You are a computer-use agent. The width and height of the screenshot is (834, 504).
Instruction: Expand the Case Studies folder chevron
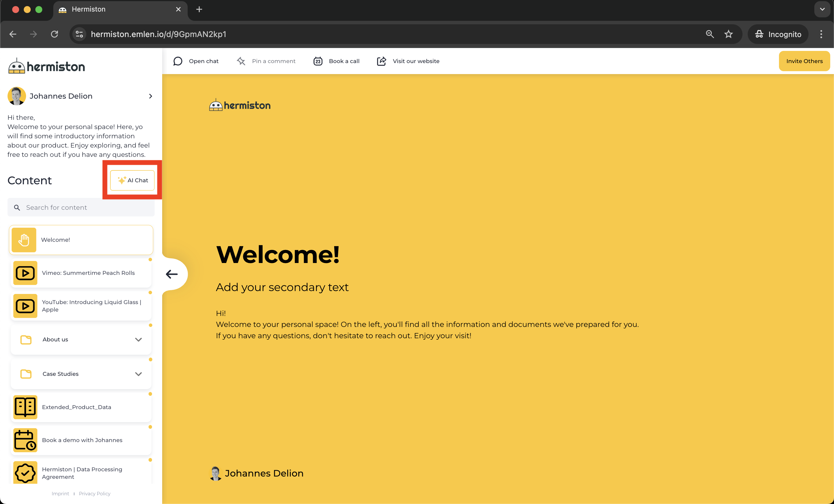pos(138,374)
